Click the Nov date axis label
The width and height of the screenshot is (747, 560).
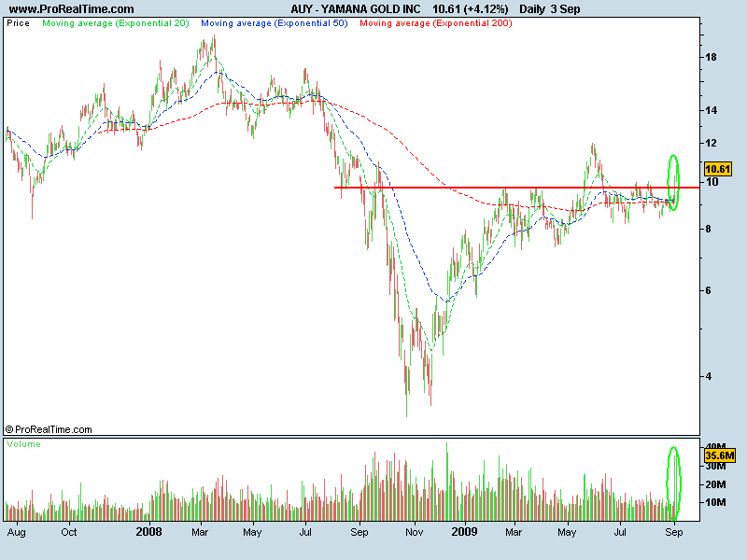tap(414, 532)
